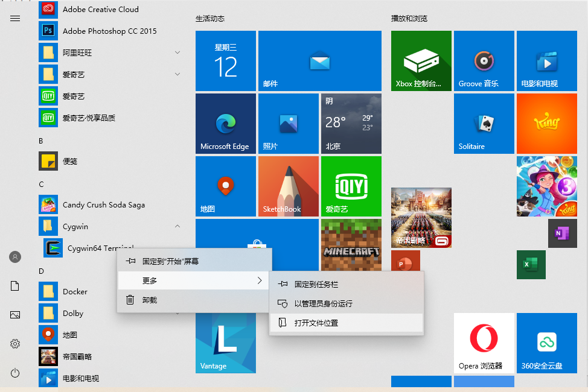Expand the 爱奇艺 folder chevron
Viewport: 588px width, 392px height.
pyautogui.click(x=177, y=75)
